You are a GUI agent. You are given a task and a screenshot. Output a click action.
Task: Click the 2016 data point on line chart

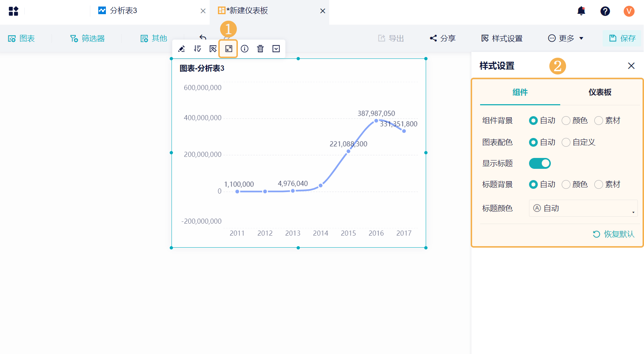[x=376, y=121]
